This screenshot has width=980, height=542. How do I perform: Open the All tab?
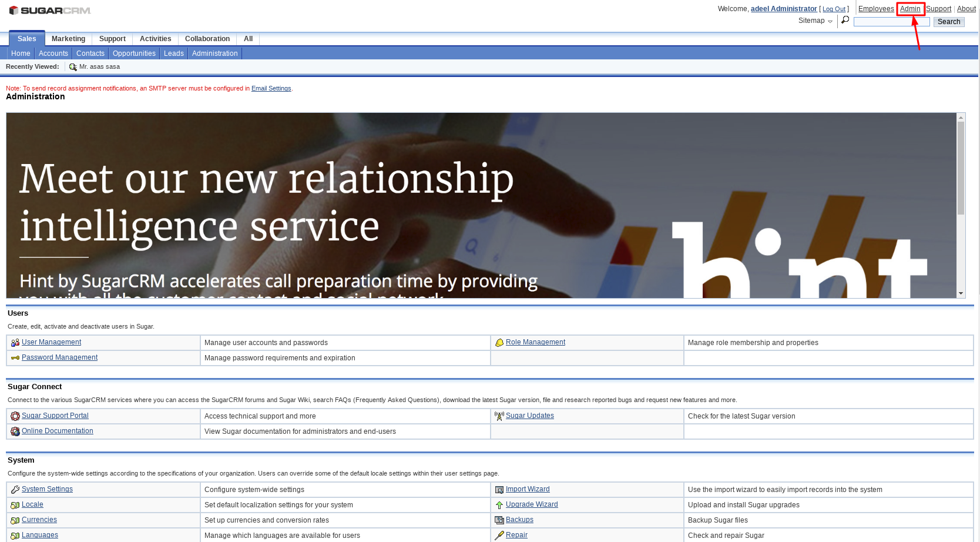(x=249, y=39)
